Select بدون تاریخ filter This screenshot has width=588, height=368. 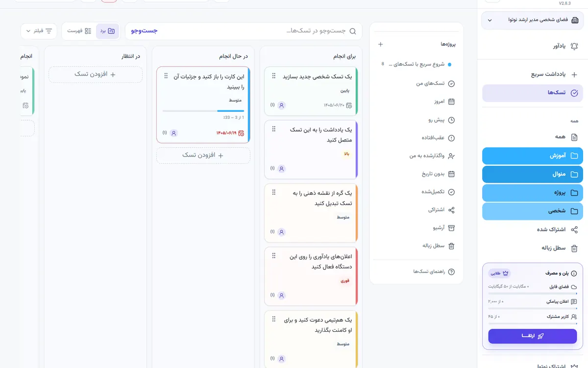416,174
